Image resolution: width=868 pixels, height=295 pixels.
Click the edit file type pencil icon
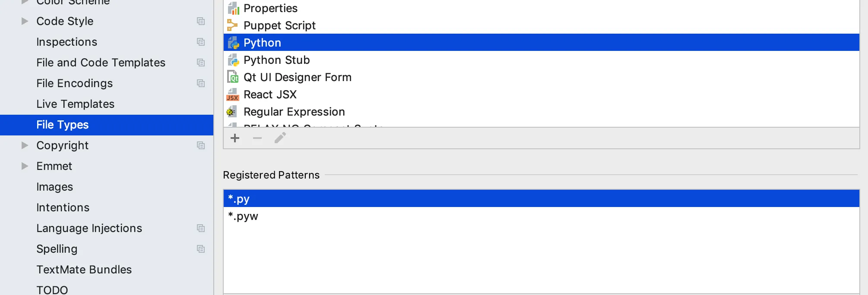tap(280, 138)
